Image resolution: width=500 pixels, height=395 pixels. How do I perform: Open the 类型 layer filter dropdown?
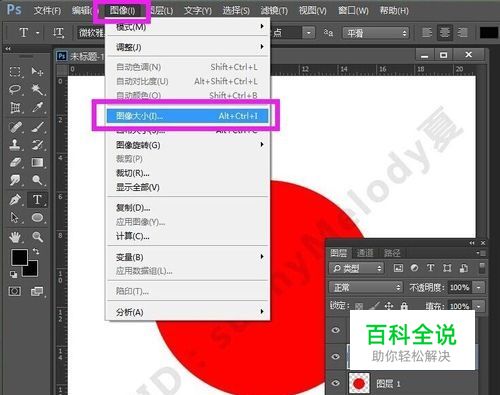356,268
